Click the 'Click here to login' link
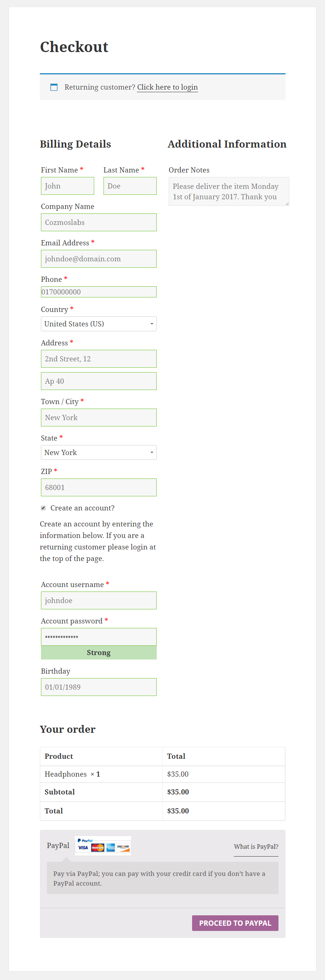The width and height of the screenshot is (325, 980). [x=167, y=87]
